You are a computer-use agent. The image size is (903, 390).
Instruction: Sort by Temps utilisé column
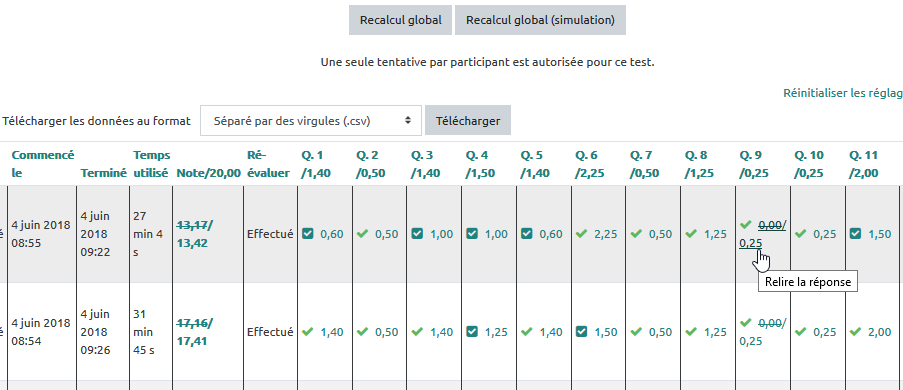[x=151, y=164]
